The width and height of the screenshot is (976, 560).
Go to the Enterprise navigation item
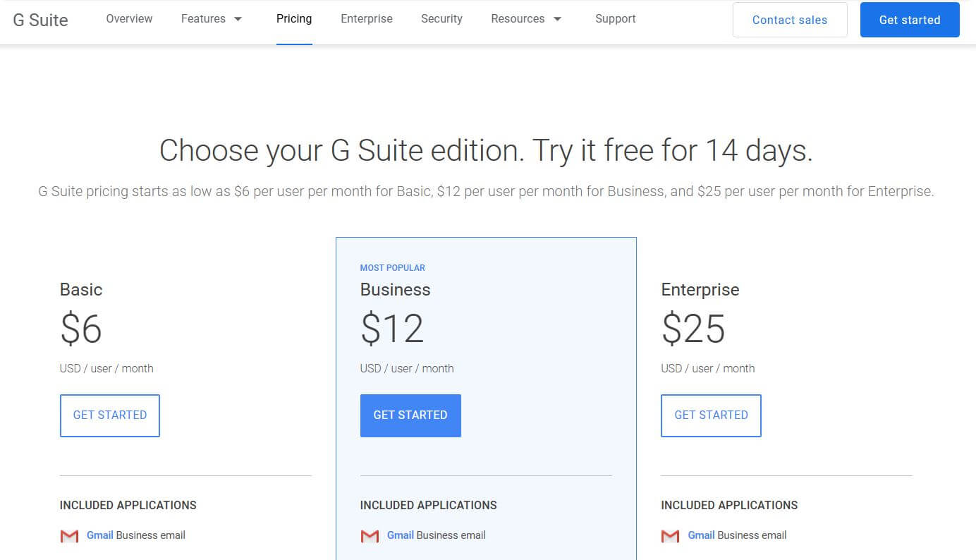pos(366,19)
